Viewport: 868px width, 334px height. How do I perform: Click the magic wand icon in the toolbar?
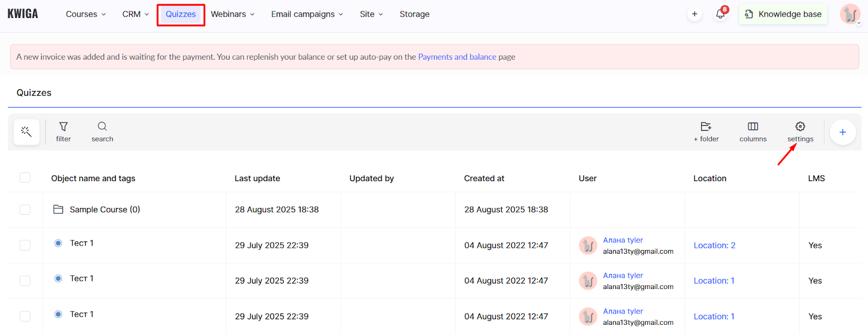(x=26, y=132)
